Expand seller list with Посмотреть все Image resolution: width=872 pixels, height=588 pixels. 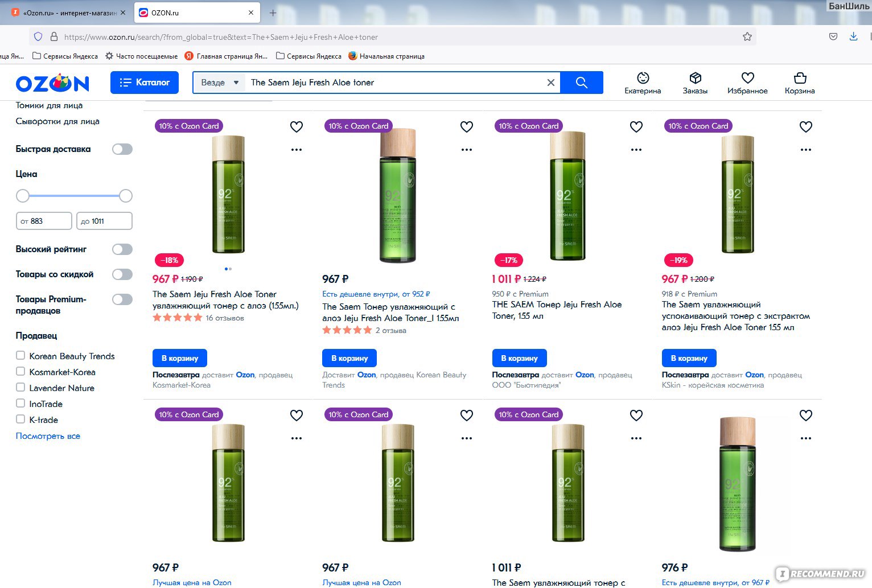coord(48,436)
